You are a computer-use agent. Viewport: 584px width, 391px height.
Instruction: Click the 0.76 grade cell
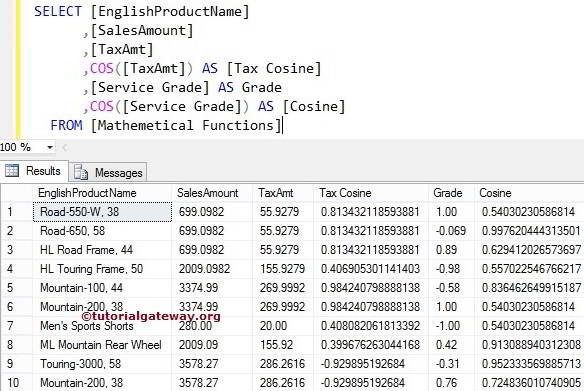[x=451, y=383]
